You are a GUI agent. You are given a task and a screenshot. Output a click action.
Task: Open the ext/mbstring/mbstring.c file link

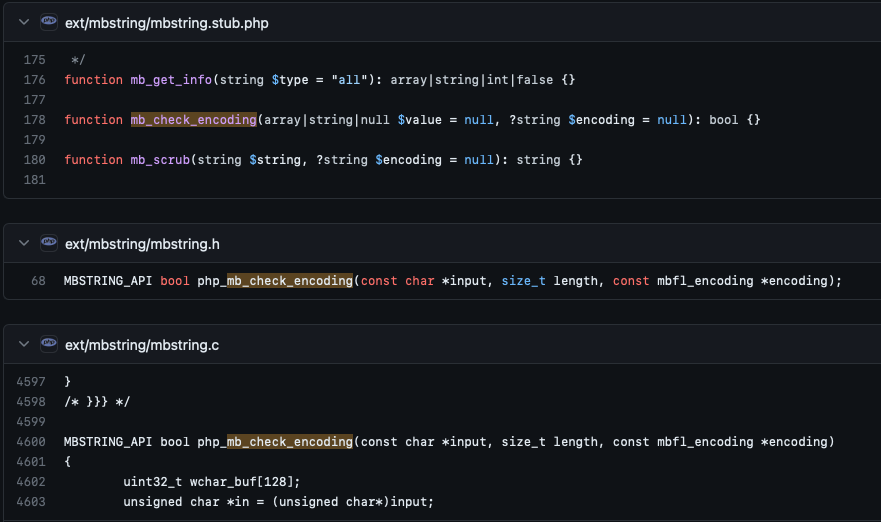pyautogui.click(x=142, y=344)
